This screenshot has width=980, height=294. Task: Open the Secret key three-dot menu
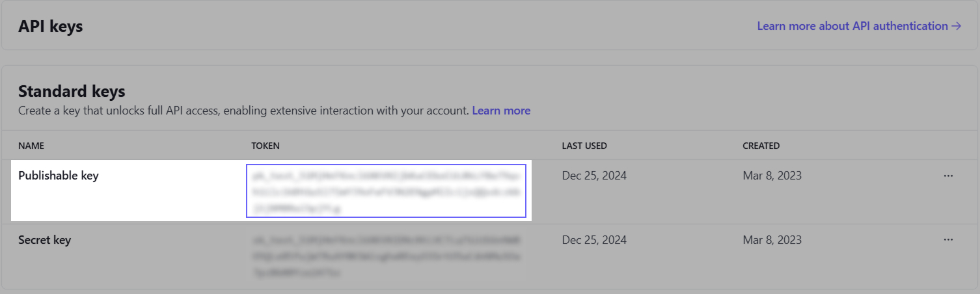pyautogui.click(x=948, y=240)
